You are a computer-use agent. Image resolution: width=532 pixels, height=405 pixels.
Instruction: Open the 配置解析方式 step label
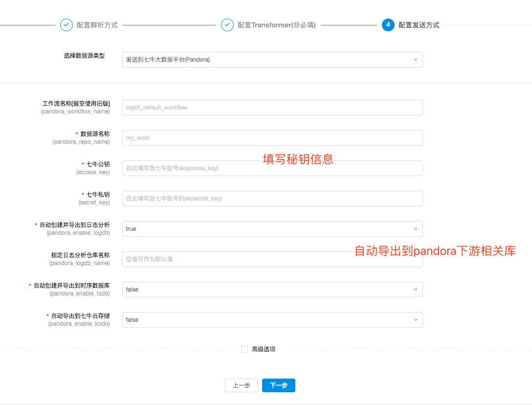97,25
